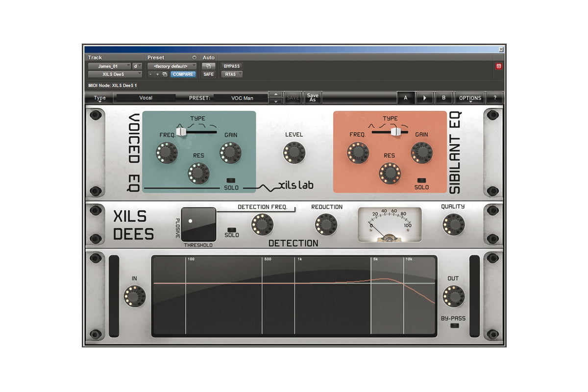
Task: Click the Sibilant EQ GAIN knob
Action: (x=421, y=153)
